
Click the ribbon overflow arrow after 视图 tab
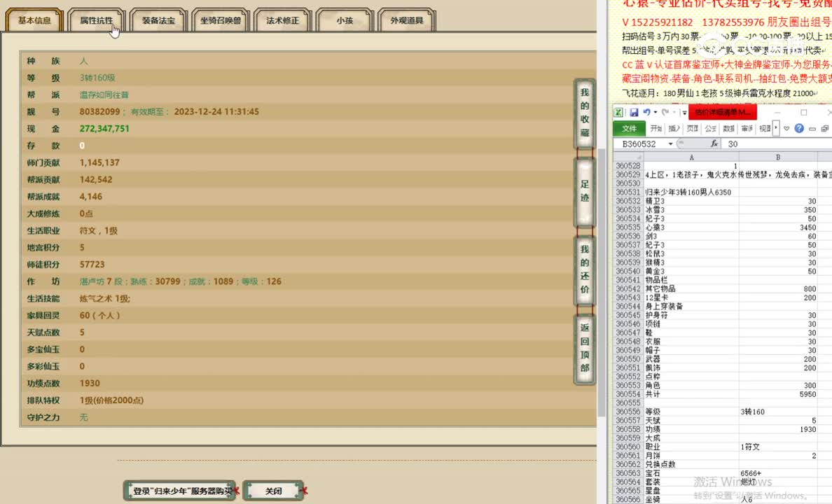coord(775,128)
